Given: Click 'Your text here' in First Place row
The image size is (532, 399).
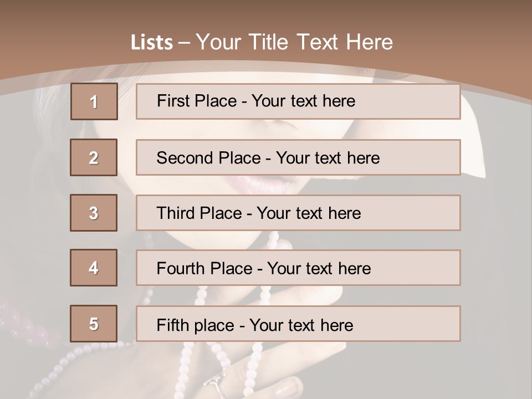Looking at the screenshot, I should [x=303, y=101].
